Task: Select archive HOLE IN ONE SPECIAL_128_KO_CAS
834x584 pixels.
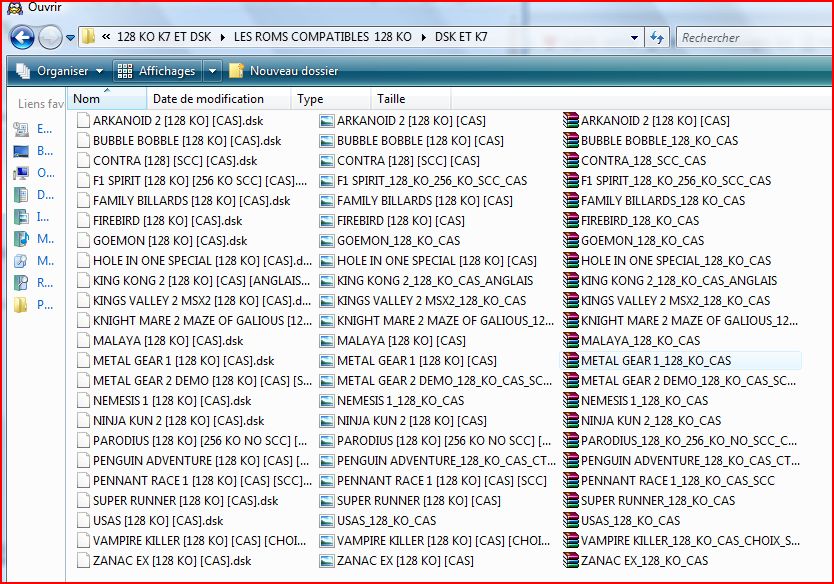Action: click(x=668, y=261)
